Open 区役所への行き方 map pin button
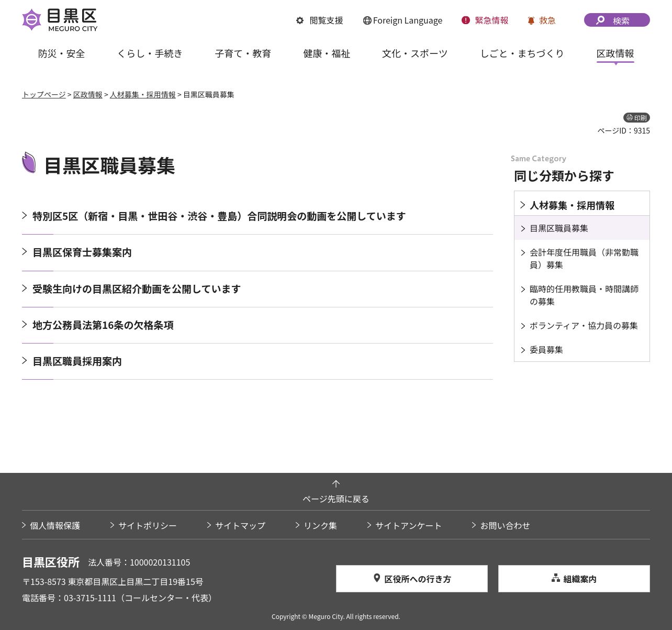672x630 pixels. click(x=411, y=579)
